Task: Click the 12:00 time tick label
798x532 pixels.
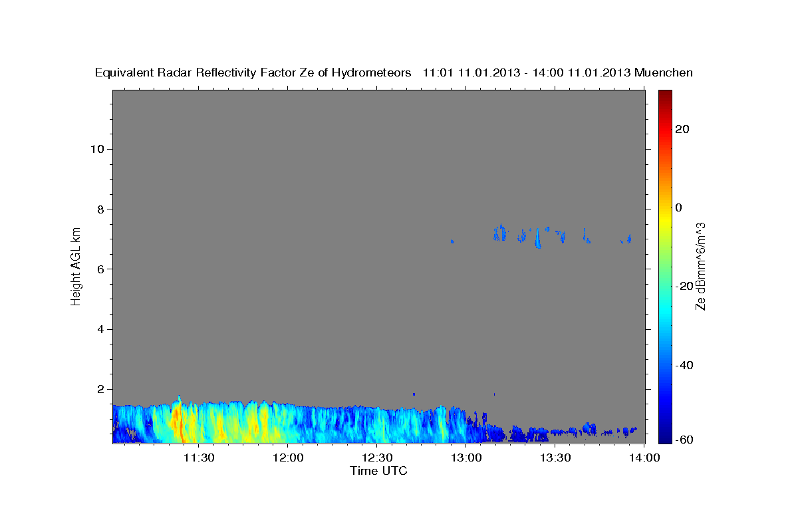Action: (x=288, y=458)
